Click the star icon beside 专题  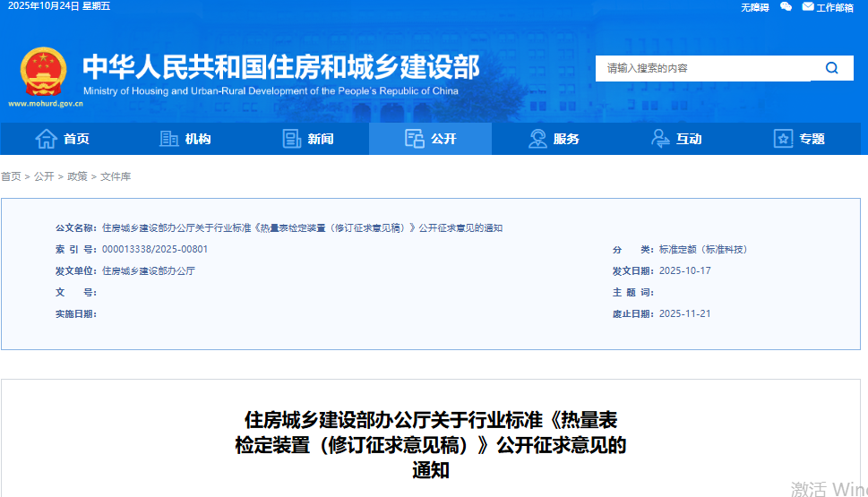coord(783,139)
